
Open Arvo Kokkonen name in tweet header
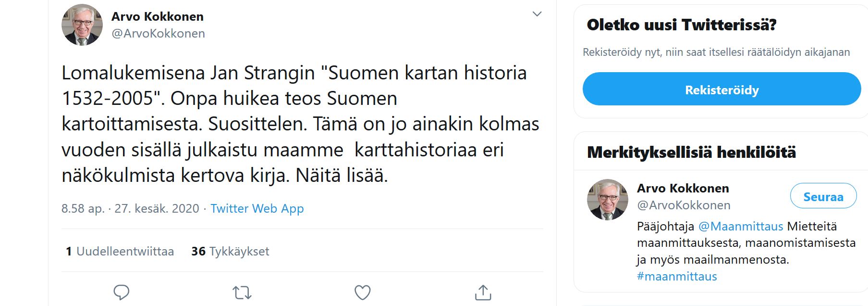click(x=158, y=17)
